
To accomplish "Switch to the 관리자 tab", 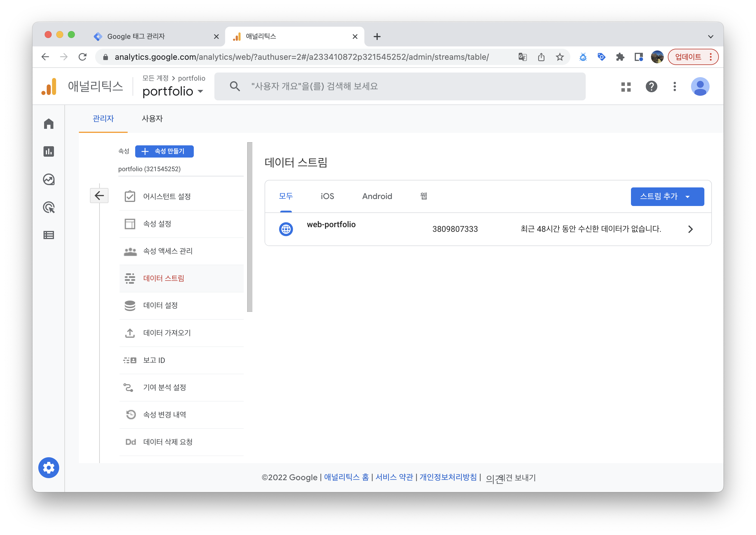I will pyautogui.click(x=103, y=119).
